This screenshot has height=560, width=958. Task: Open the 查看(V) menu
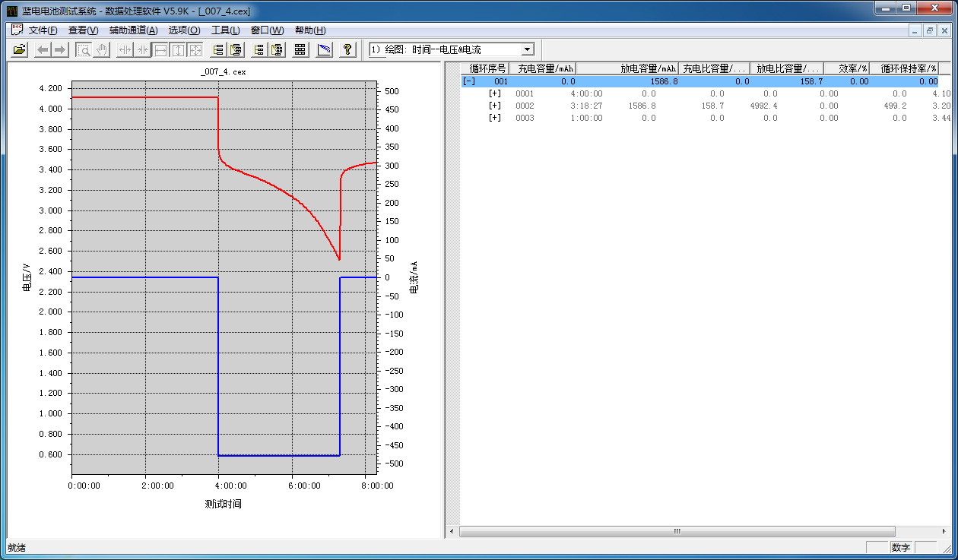[83, 30]
